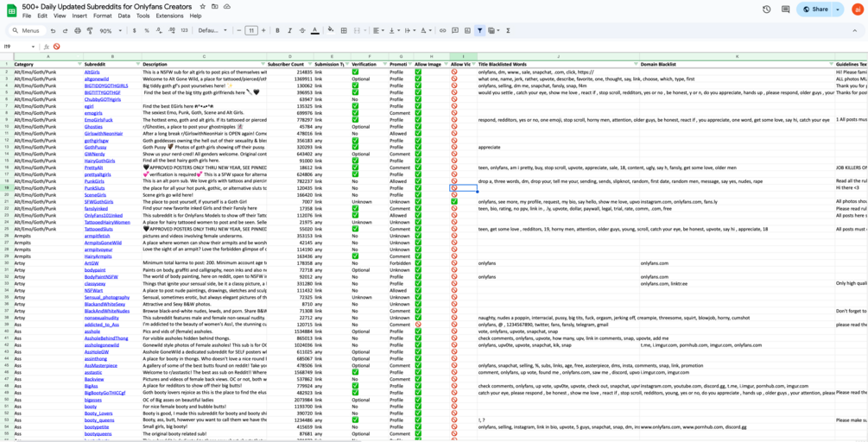Decrease font size with minus
This screenshot has width=868, height=442.
coord(239,30)
